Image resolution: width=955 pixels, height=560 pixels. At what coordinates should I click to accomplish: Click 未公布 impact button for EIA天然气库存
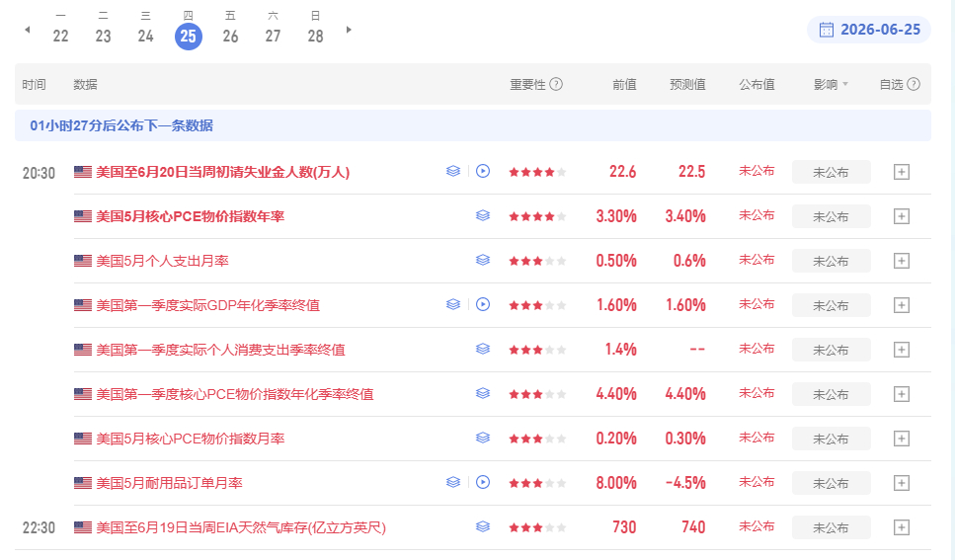tap(831, 528)
